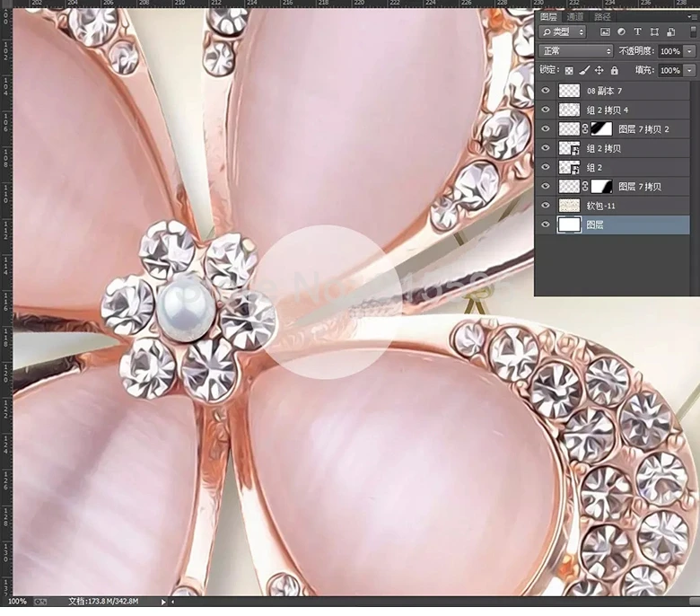Hide the 软包-11 layer
The image size is (700, 616).
click(546, 206)
